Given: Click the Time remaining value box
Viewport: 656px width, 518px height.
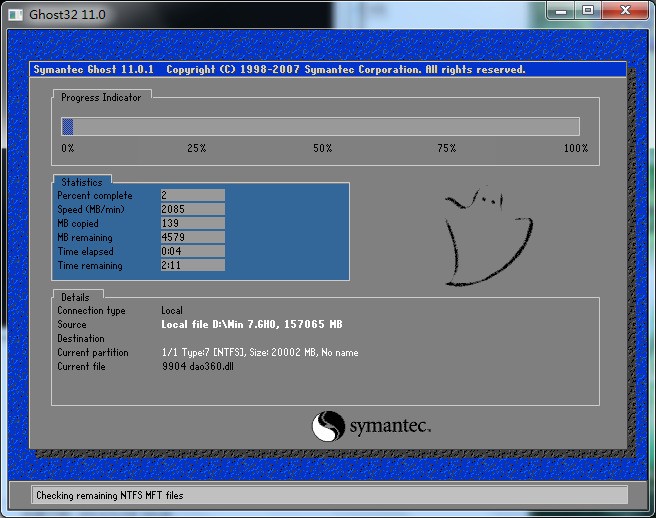Looking at the screenshot, I should (x=192, y=266).
